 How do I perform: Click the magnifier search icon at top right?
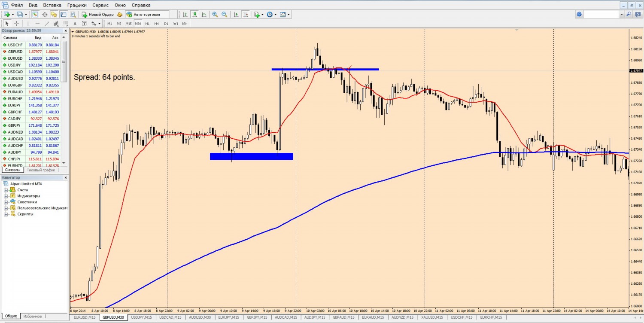coord(629,14)
